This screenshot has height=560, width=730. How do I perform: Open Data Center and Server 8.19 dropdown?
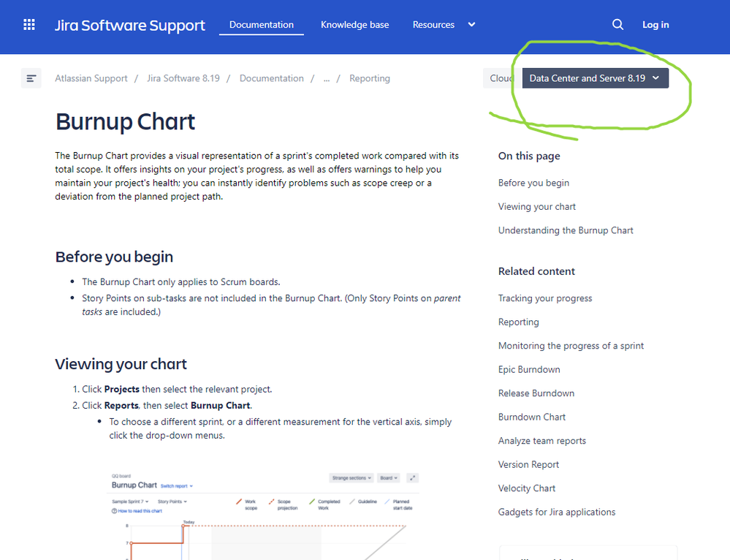[596, 78]
